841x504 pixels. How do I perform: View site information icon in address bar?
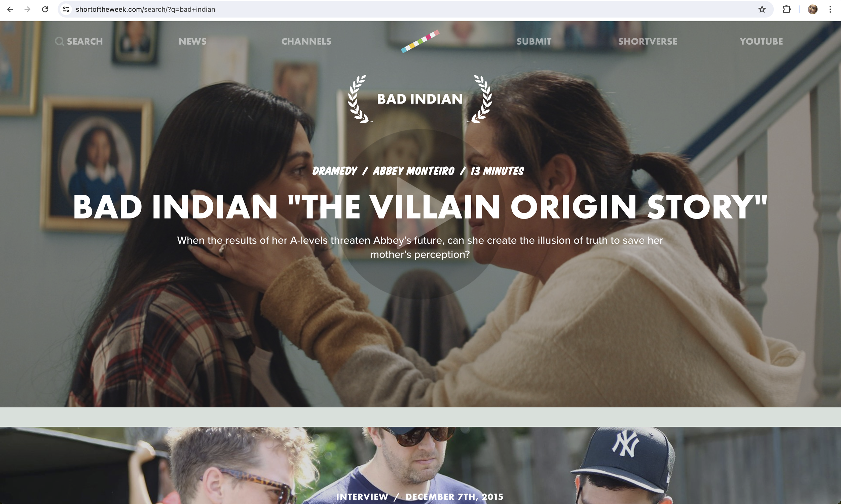[66, 9]
